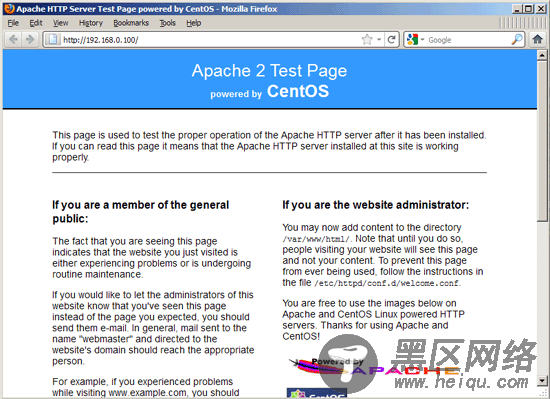Click the CentOS banner text
This screenshot has width=550, height=399.
tap(298, 91)
